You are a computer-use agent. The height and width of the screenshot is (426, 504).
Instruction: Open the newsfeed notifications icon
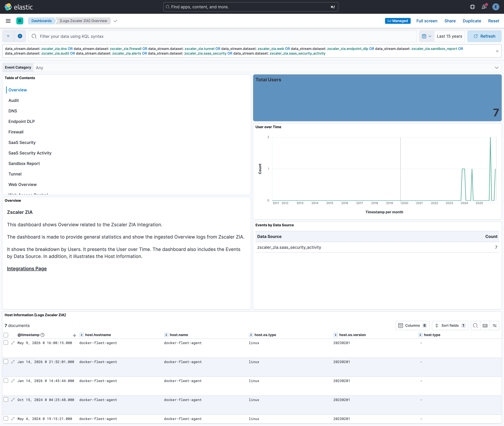484,7
